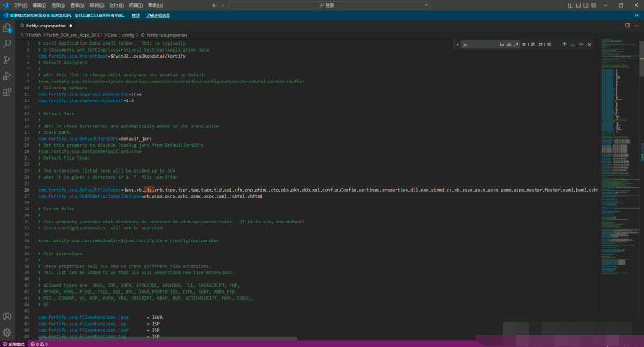Open the 转到(G) menu

pyautogui.click(x=97, y=5)
